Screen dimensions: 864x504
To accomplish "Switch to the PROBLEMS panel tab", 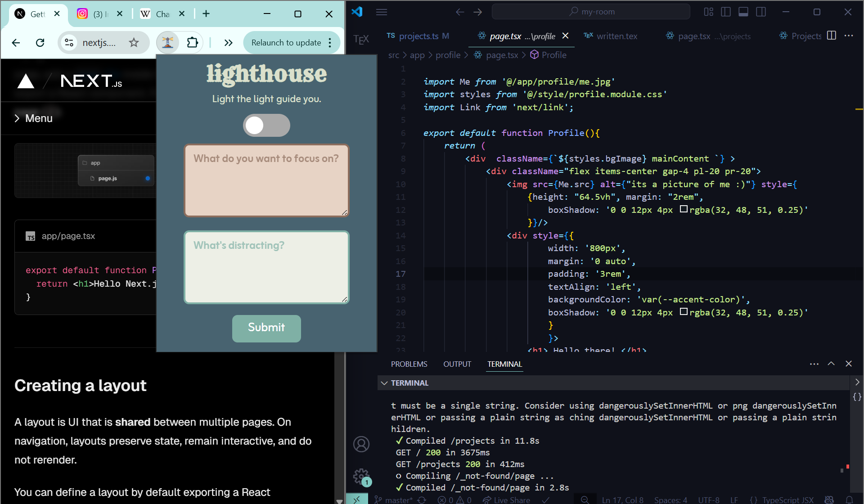I will [409, 364].
